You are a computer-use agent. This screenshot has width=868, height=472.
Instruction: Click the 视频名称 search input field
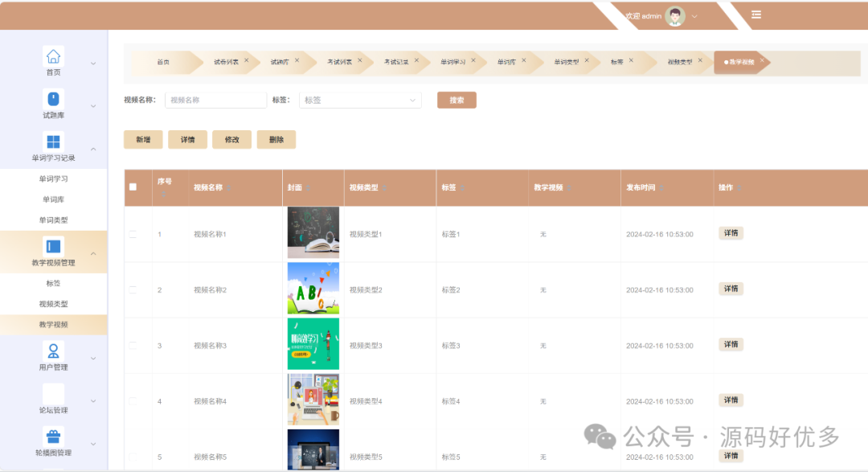click(x=215, y=101)
